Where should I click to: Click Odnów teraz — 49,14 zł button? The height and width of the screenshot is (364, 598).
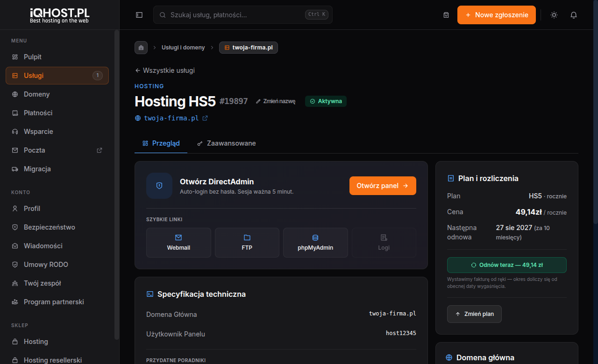coord(507,265)
